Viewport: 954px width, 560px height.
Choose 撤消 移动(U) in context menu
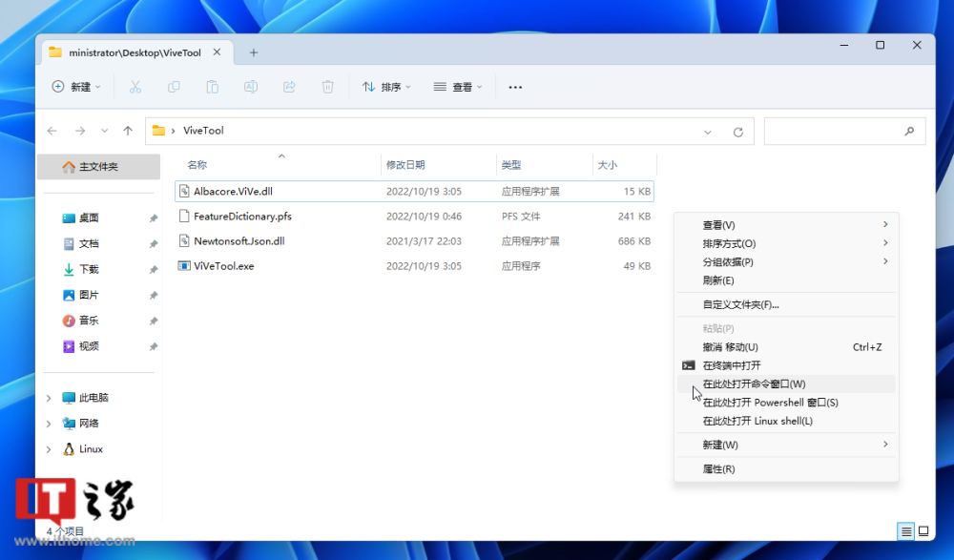coord(786,347)
